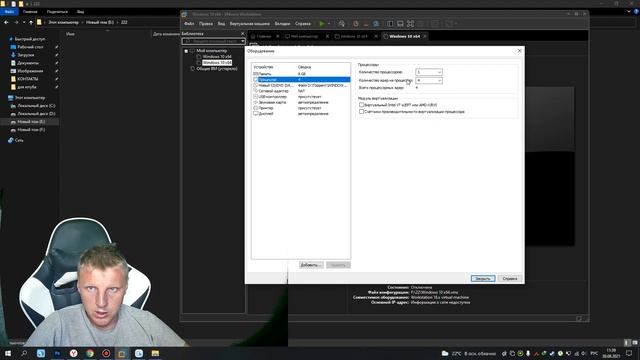Open Yandex Browser from the taskbar

pos(73,353)
